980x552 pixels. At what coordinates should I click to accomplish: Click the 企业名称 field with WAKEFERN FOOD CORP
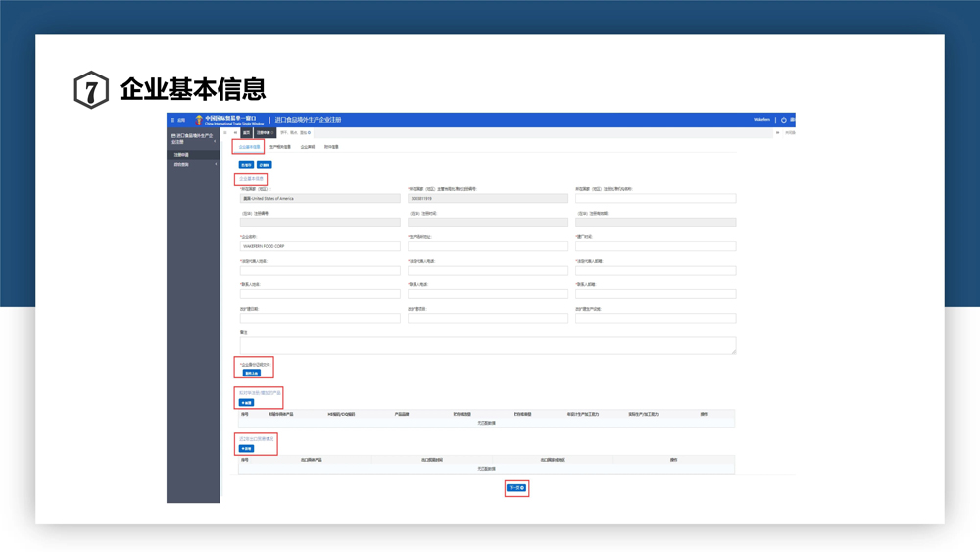(319, 246)
